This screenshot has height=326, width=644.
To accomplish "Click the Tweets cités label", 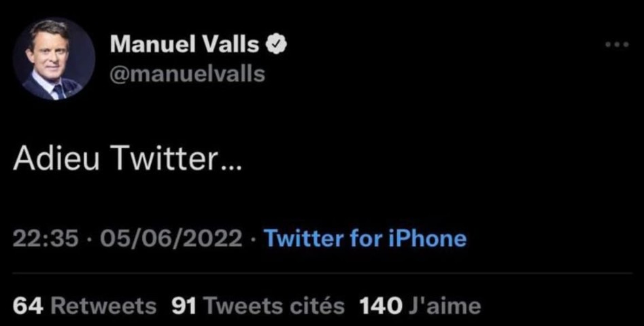I will 274,306.
